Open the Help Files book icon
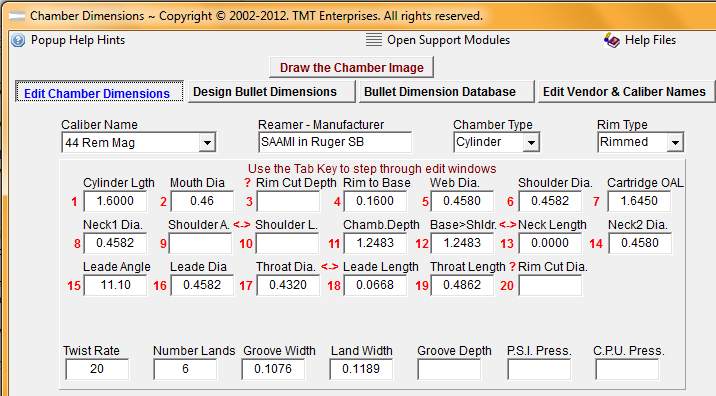 click(611, 40)
